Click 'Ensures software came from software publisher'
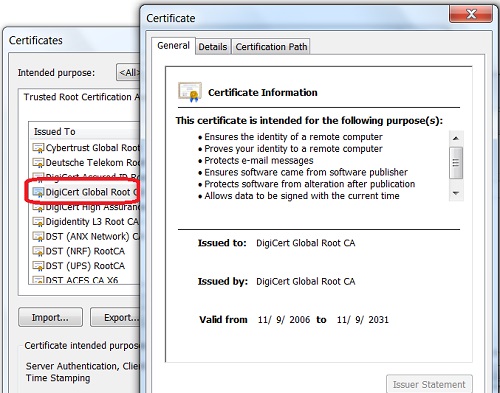The height and width of the screenshot is (393, 500). coord(306,172)
